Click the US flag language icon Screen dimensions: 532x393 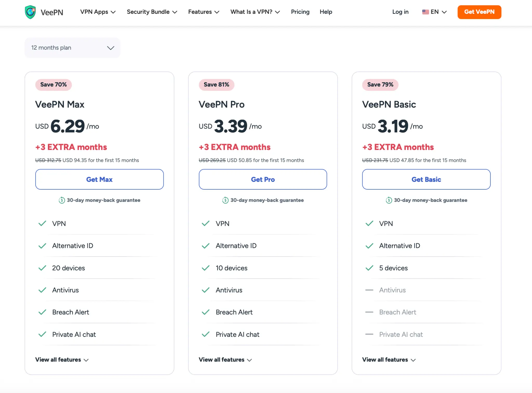[425, 12]
